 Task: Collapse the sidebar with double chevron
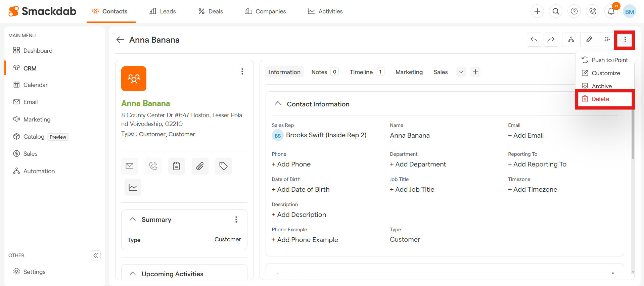96,255
